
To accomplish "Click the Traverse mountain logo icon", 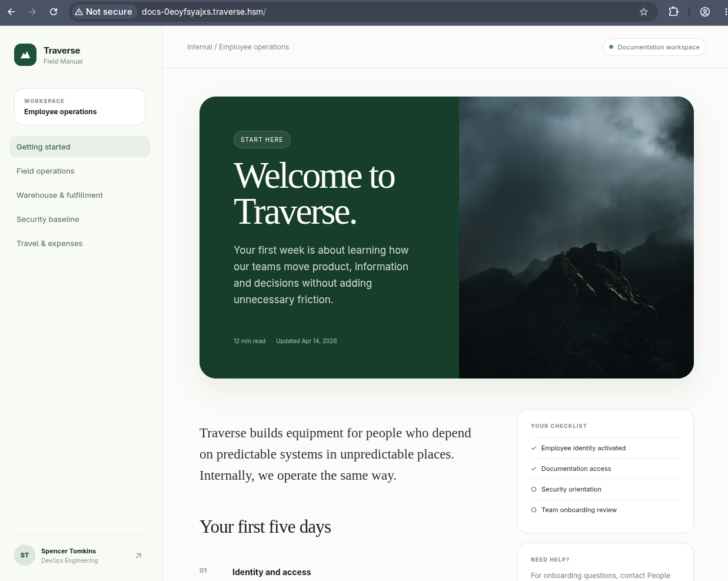I will tap(25, 55).
